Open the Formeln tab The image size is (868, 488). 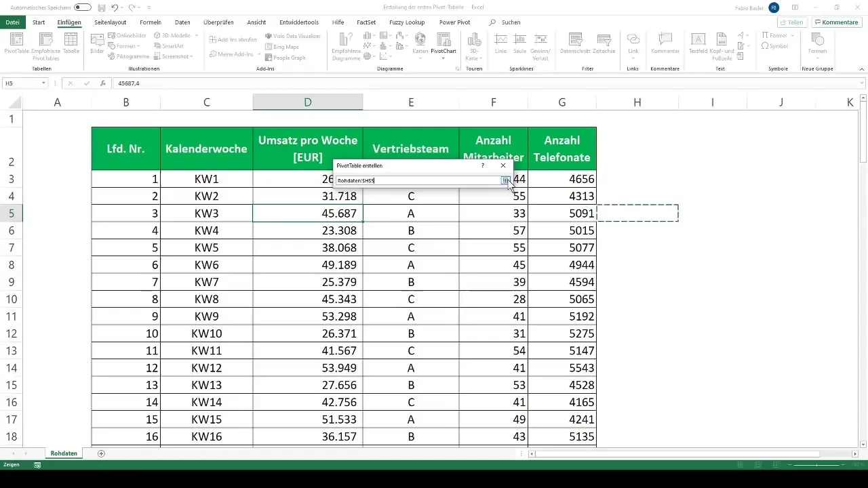coord(151,22)
